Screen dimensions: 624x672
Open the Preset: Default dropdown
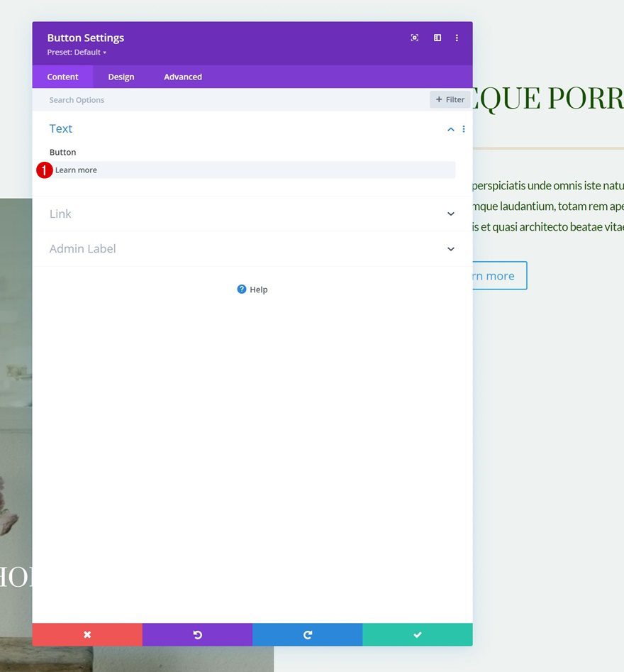[x=76, y=52]
